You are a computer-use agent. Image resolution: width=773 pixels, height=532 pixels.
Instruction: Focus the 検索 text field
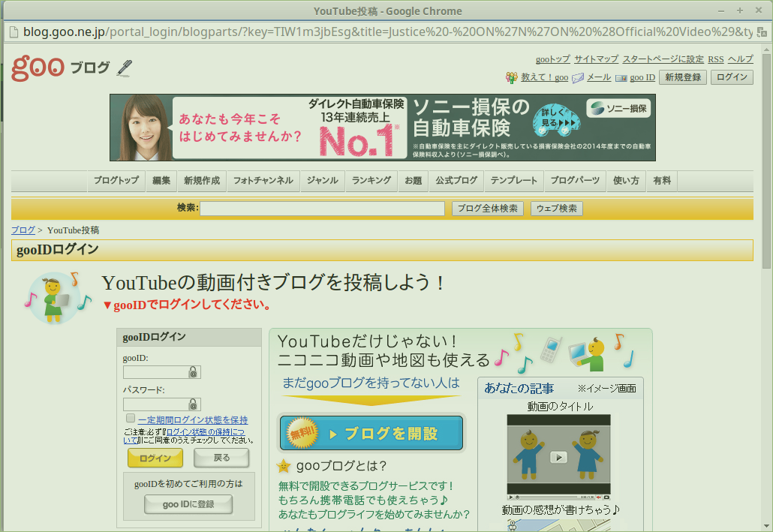[323, 209]
